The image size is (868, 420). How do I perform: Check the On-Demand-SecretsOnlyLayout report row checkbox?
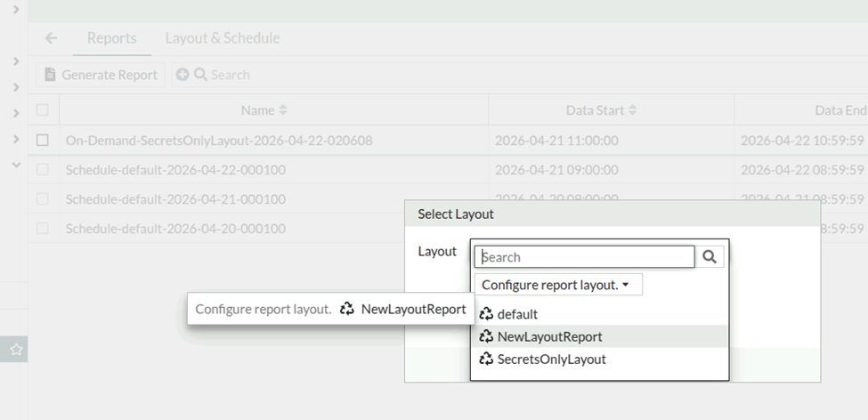(x=43, y=140)
